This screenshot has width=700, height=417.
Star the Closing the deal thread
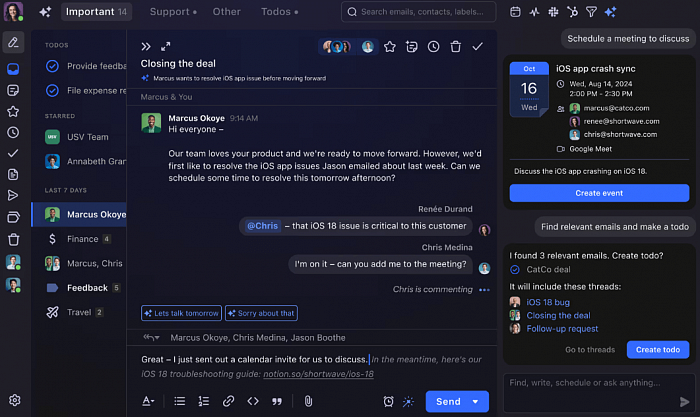tap(390, 46)
